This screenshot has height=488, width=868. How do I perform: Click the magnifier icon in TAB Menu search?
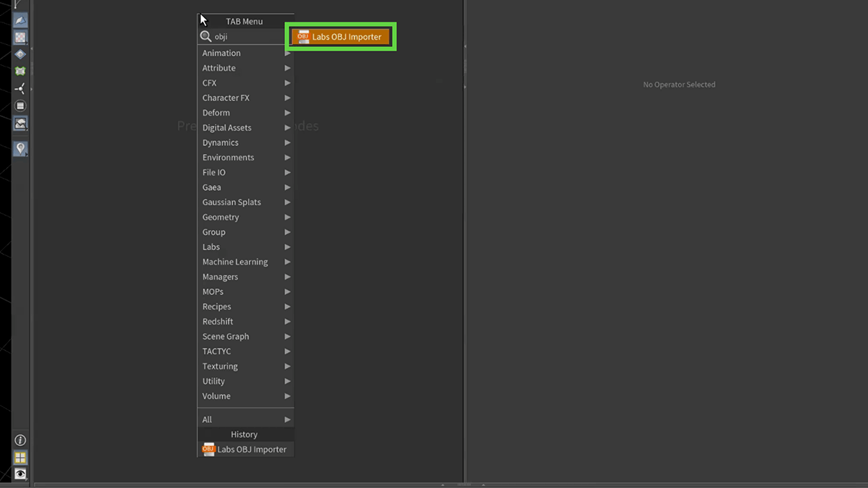pos(206,36)
